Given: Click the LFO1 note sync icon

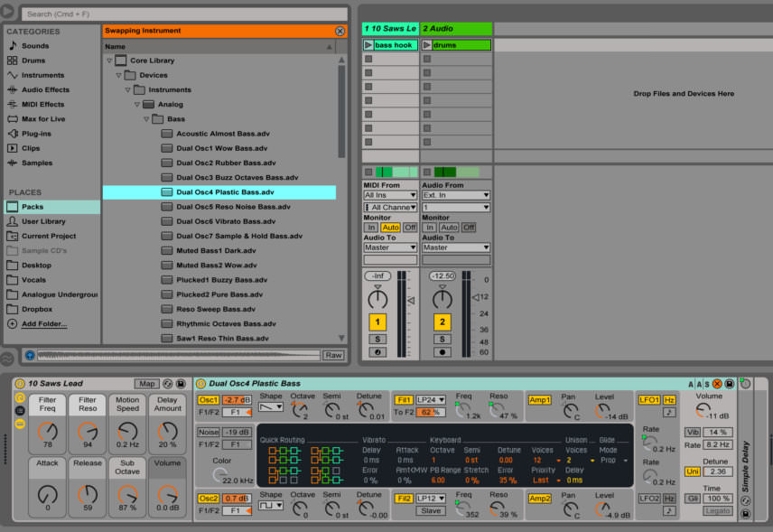Looking at the screenshot, I should tap(669, 412).
